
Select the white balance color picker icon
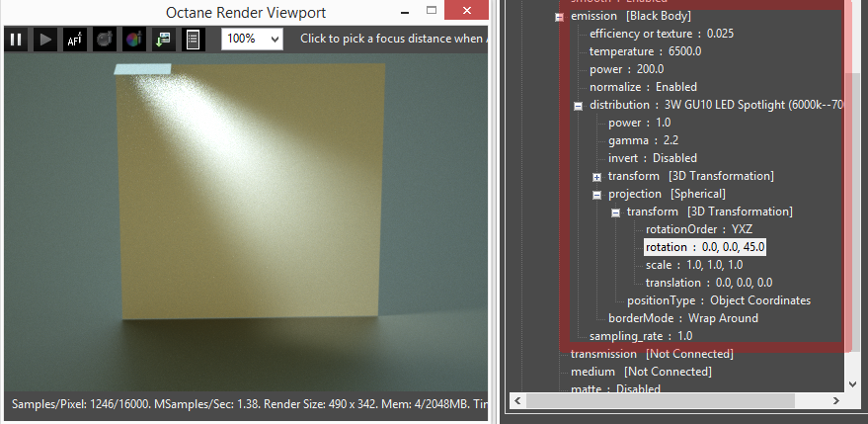(x=134, y=40)
